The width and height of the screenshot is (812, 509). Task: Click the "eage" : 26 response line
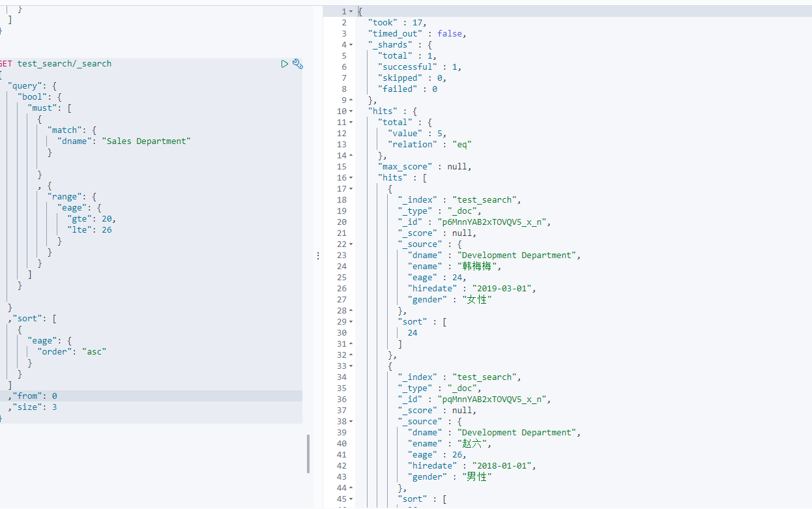(x=437, y=455)
